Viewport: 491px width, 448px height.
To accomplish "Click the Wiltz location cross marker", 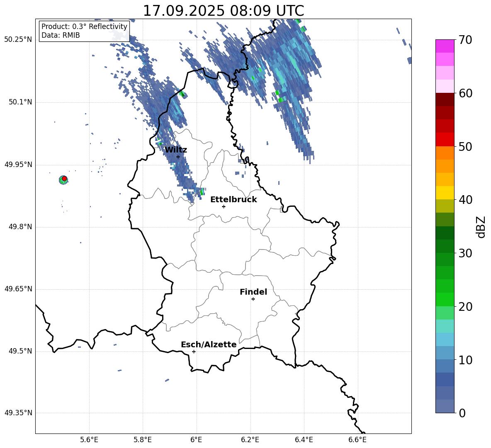I will click(178, 157).
